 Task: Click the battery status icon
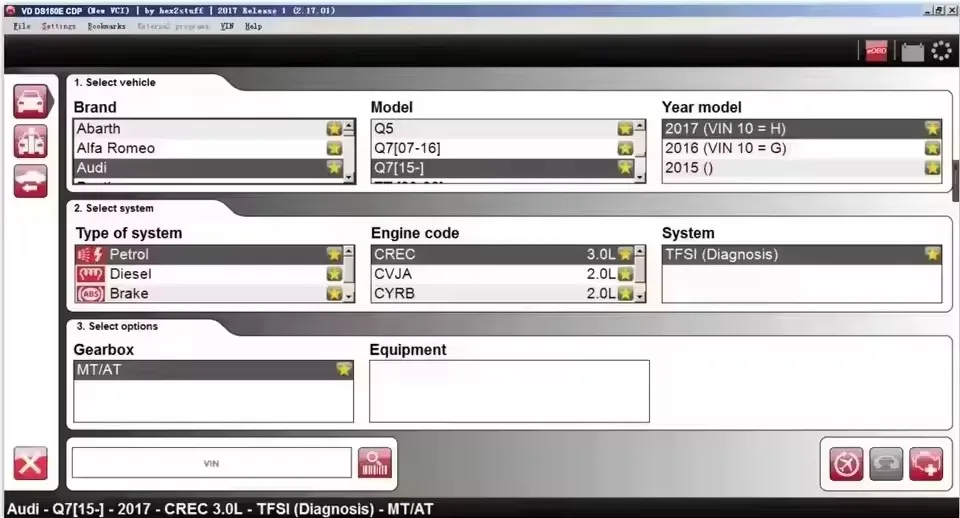912,51
